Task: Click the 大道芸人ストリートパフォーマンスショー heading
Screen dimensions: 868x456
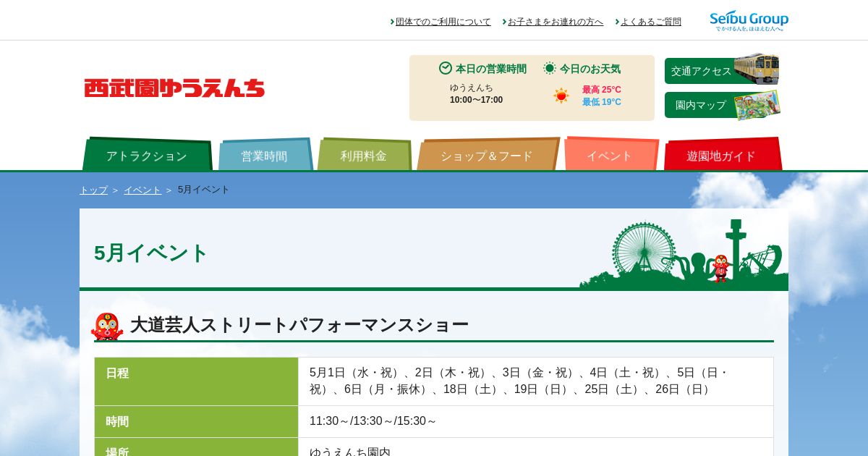Action: [299, 325]
